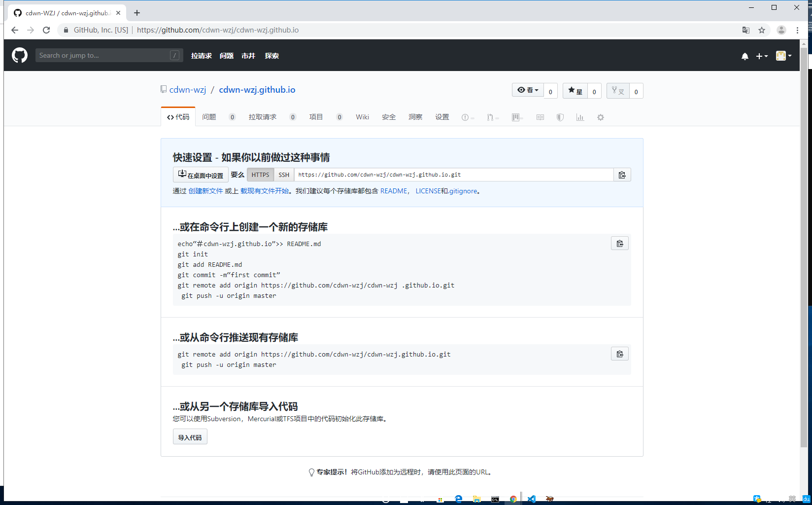Click the 导入代码 button
This screenshot has width=812, height=505.
tap(189, 436)
